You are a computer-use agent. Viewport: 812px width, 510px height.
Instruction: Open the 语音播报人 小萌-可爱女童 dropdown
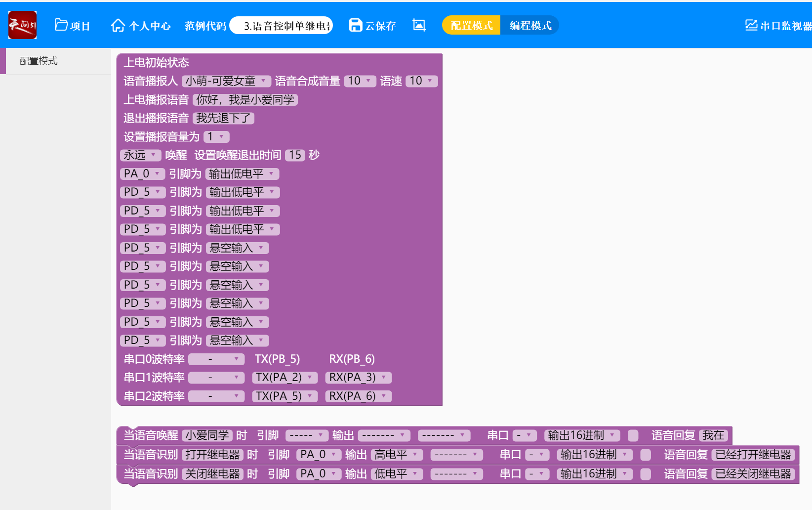pyautogui.click(x=227, y=81)
